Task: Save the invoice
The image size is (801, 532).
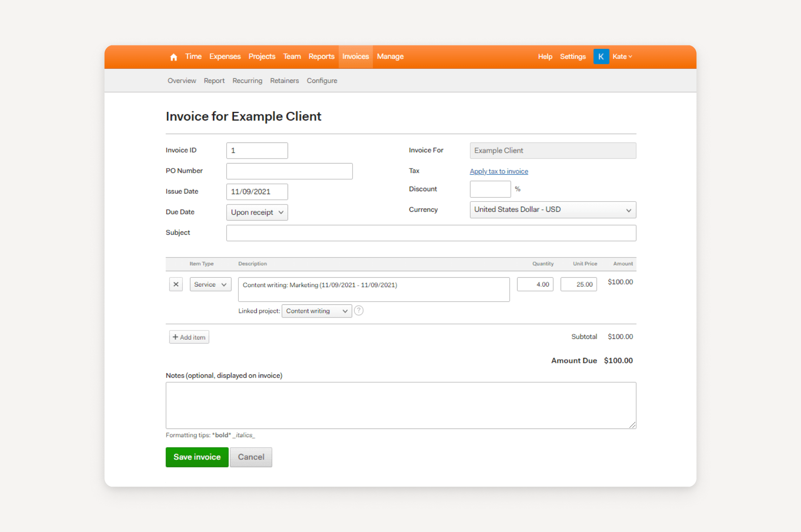Action: click(196, 457)
